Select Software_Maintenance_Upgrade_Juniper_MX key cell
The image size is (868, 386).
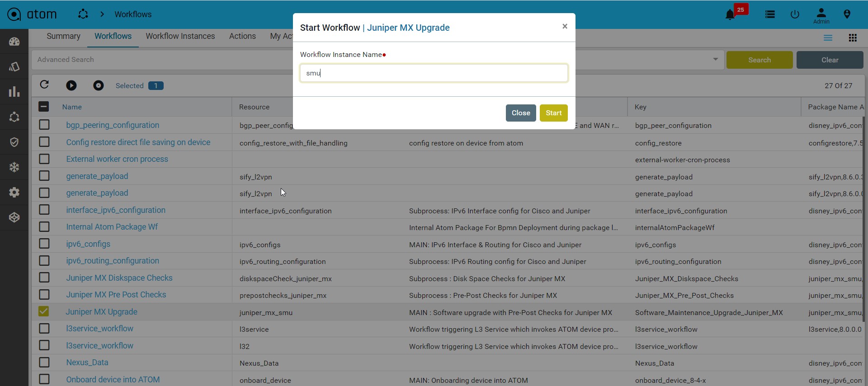709,313
